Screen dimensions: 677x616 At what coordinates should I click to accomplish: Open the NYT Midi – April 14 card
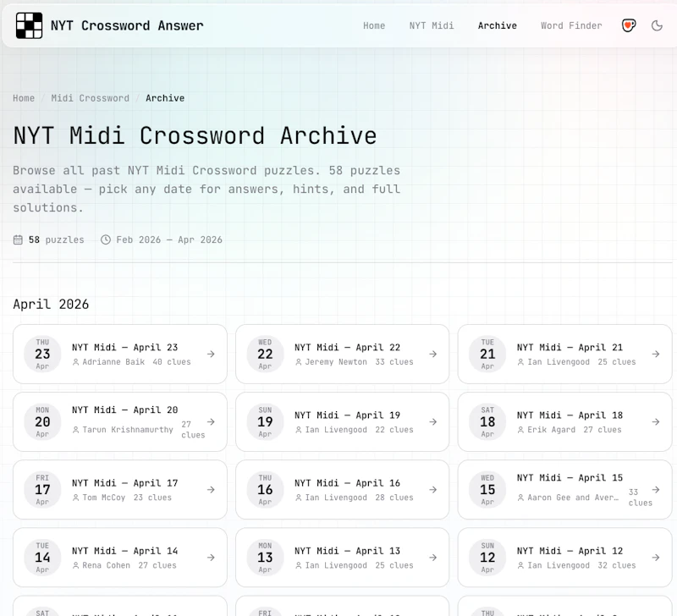[x=120, y=558]
